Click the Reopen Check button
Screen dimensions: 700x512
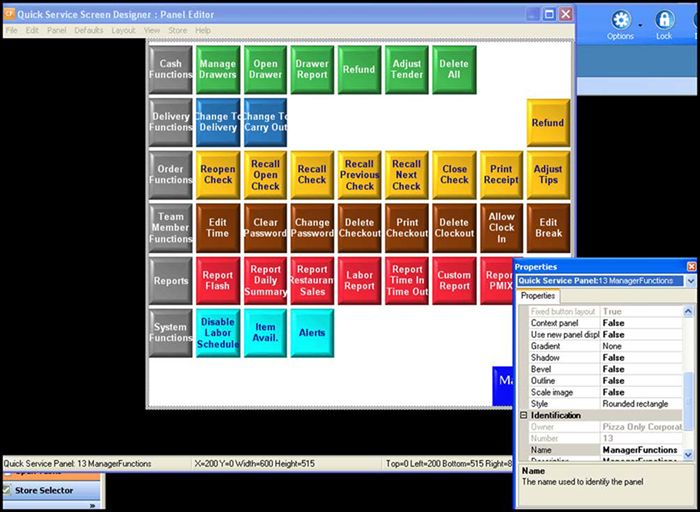coord(218,175)
